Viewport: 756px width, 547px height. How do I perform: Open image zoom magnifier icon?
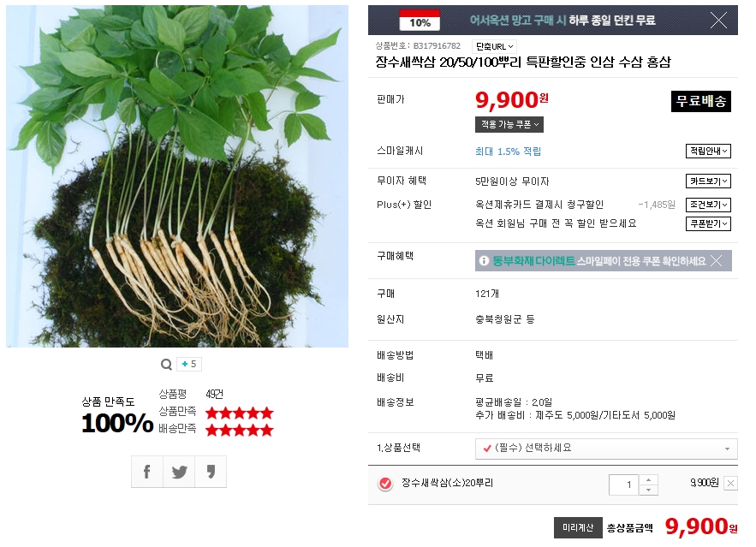coord(166,365)
